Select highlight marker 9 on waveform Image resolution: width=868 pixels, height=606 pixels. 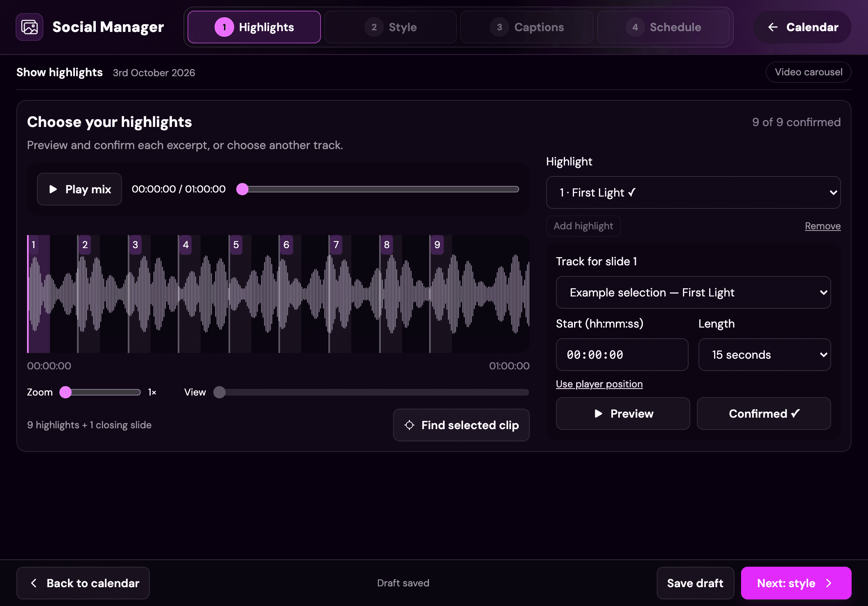[x=437, y=245]
